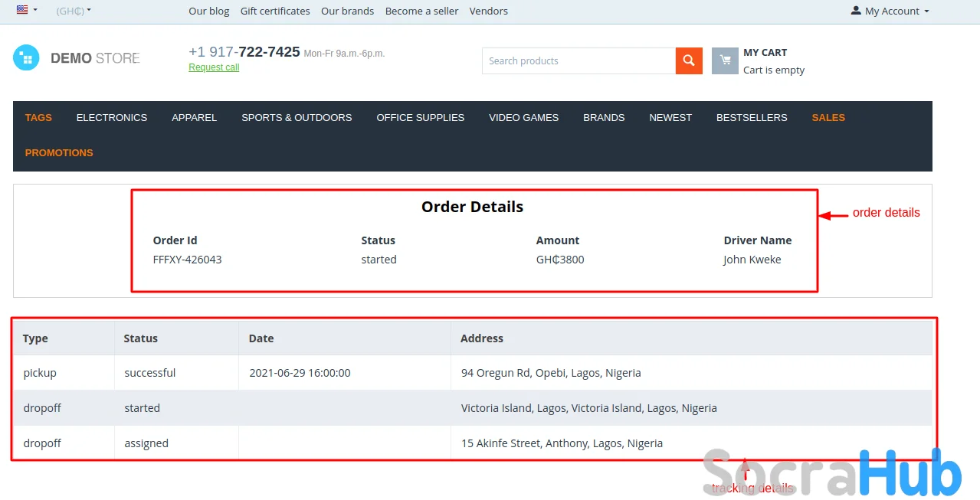Open the Video Games category

[x=524, y=117]
